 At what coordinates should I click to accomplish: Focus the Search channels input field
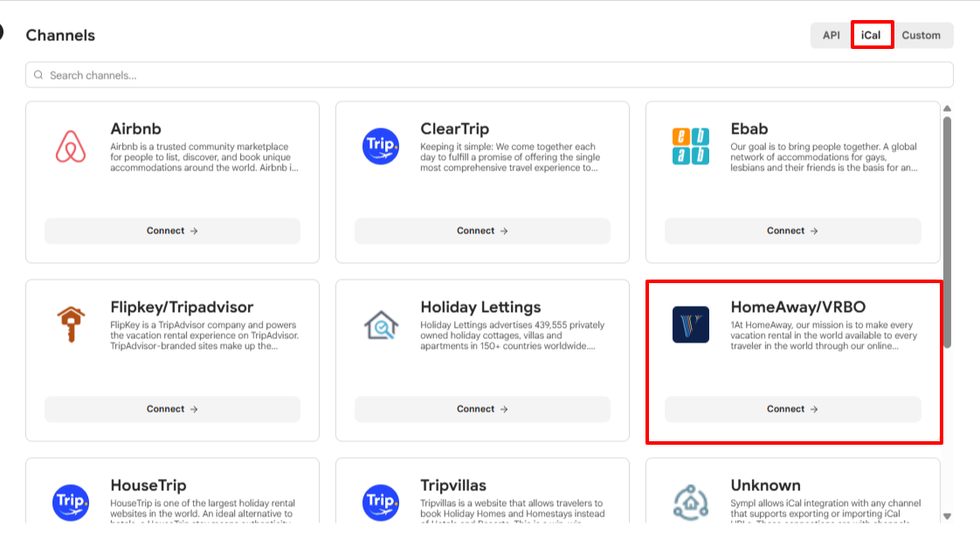pos(489,75)
